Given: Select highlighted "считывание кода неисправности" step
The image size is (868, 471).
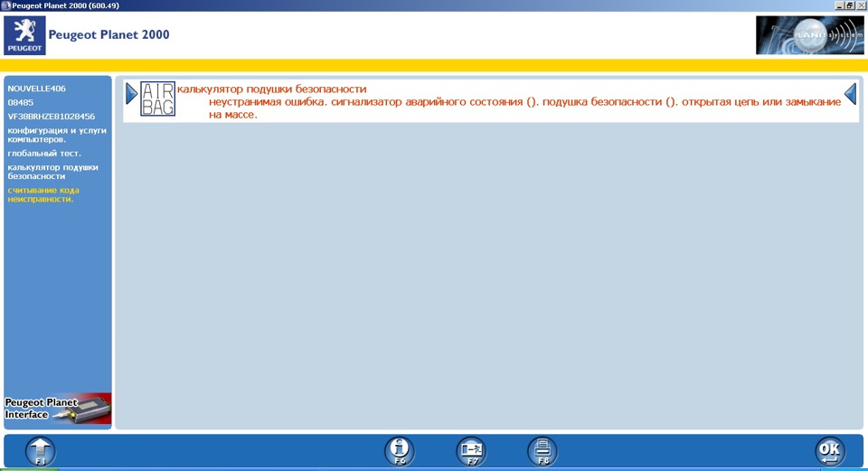Looking at the screenshot, I should point(43,195).
